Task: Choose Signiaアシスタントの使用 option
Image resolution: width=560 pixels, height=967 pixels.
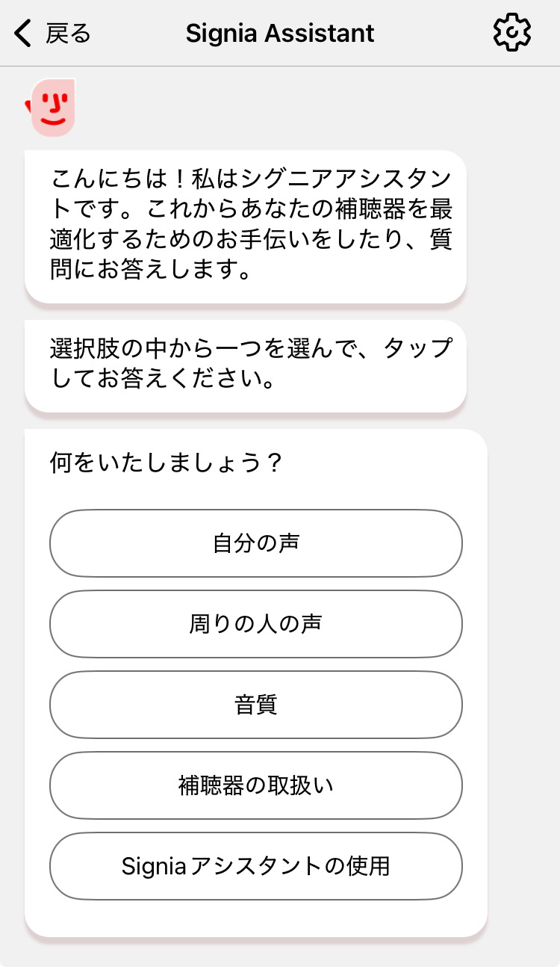Action: pos(255,866)
